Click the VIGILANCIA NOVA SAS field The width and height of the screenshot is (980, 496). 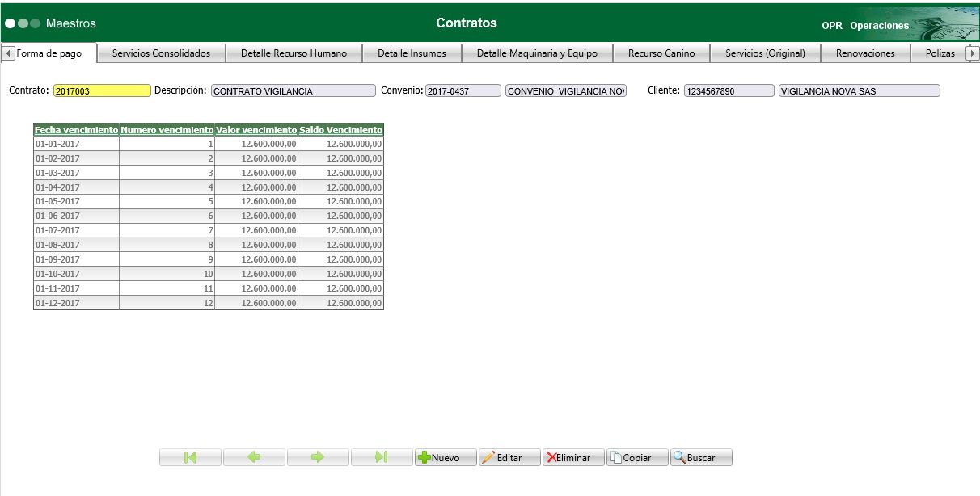pos(860,90)
